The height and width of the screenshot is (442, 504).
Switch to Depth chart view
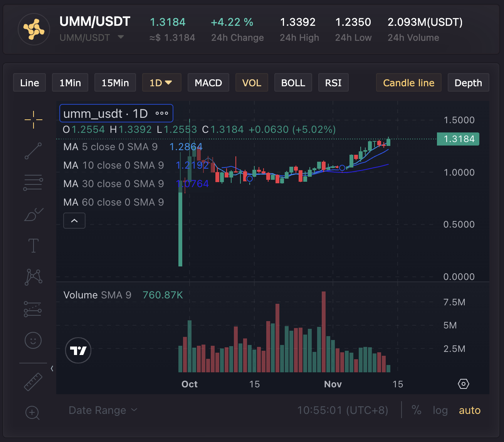click(469, 83)
